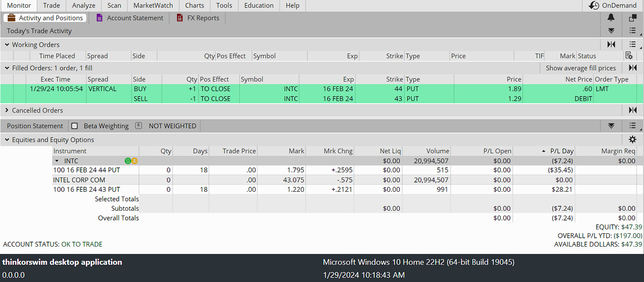Click Show average fill prices button
The height and width of the screenshot is (282, 644).
(x=581, y=68)
